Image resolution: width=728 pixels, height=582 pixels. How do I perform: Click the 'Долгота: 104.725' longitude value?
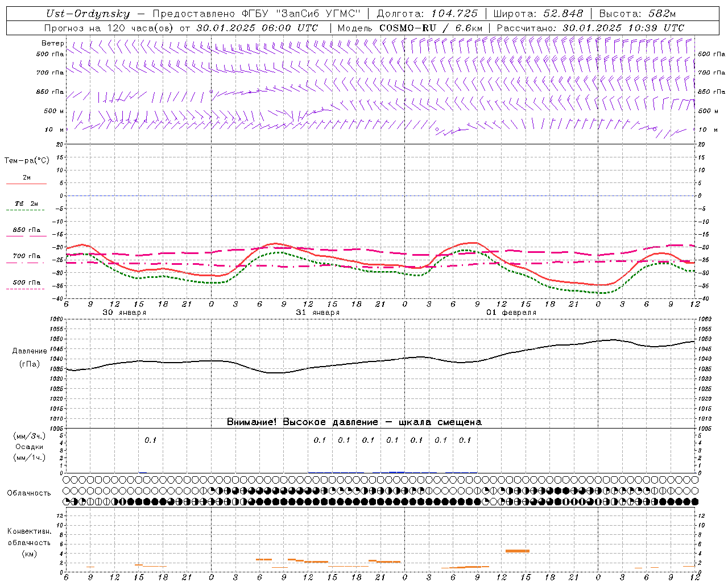point(427,14)
